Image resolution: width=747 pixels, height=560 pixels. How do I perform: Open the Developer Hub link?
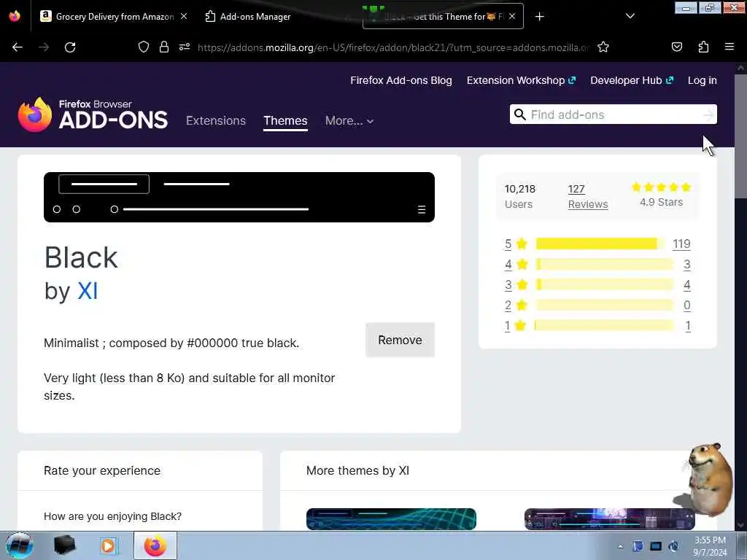click(632, 80)
